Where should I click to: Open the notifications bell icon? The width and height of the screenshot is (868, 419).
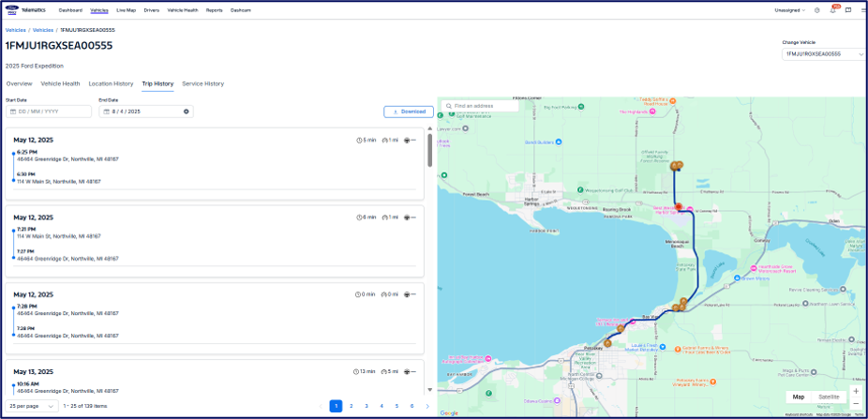833,10
